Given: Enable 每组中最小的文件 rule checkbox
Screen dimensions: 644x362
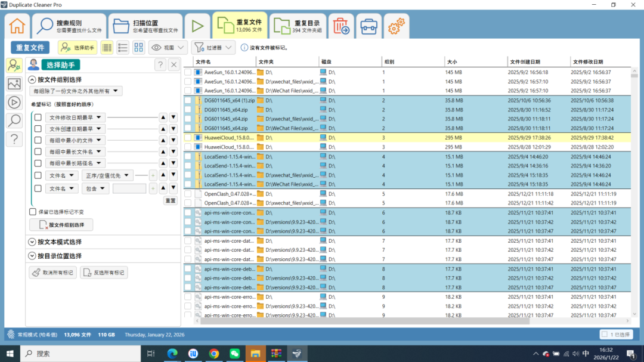Looking at the screenshot, I should pyautogui.click(x=38, y=141).
